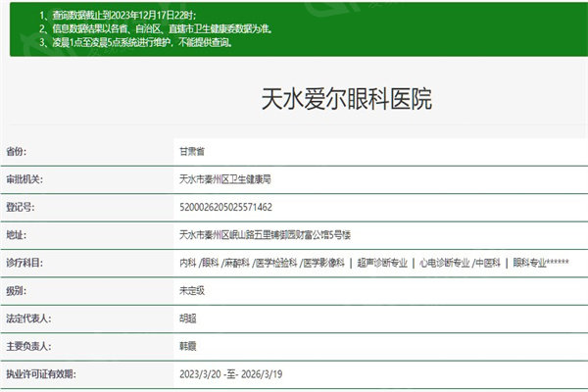Click the name in the 主要负责人 row

[x=188, y=346]
